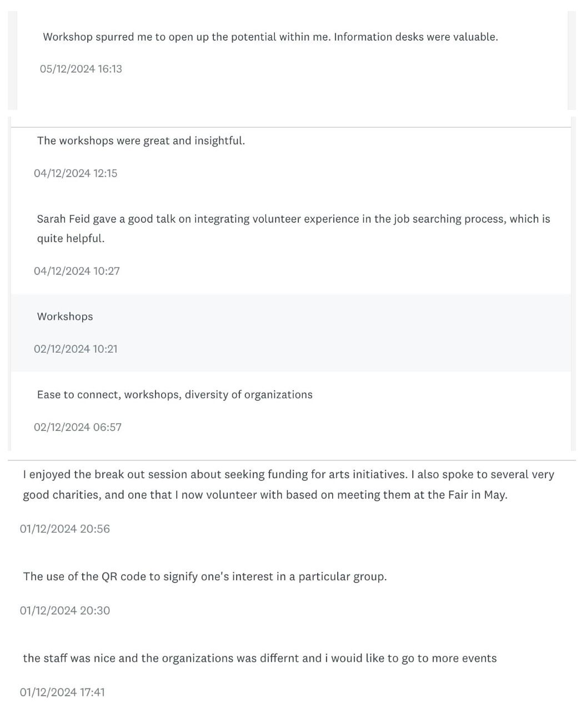This screenshot has width=586, height=728.
Task: Select the 'workshops were great and insightful' response
Action: pyautogui.click(x=141, y=140)
